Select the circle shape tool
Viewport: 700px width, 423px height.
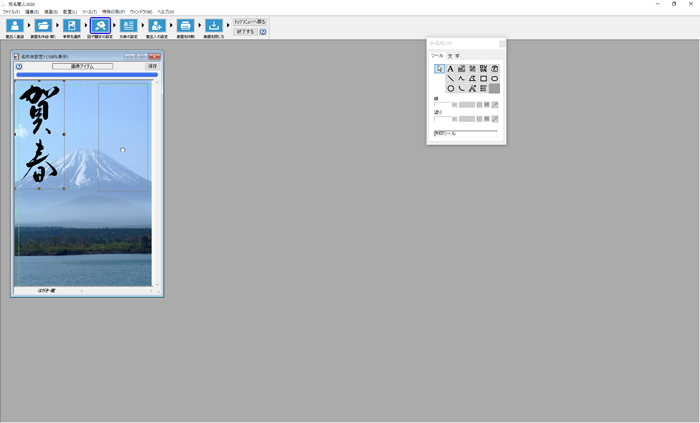[x=451, y=89]
